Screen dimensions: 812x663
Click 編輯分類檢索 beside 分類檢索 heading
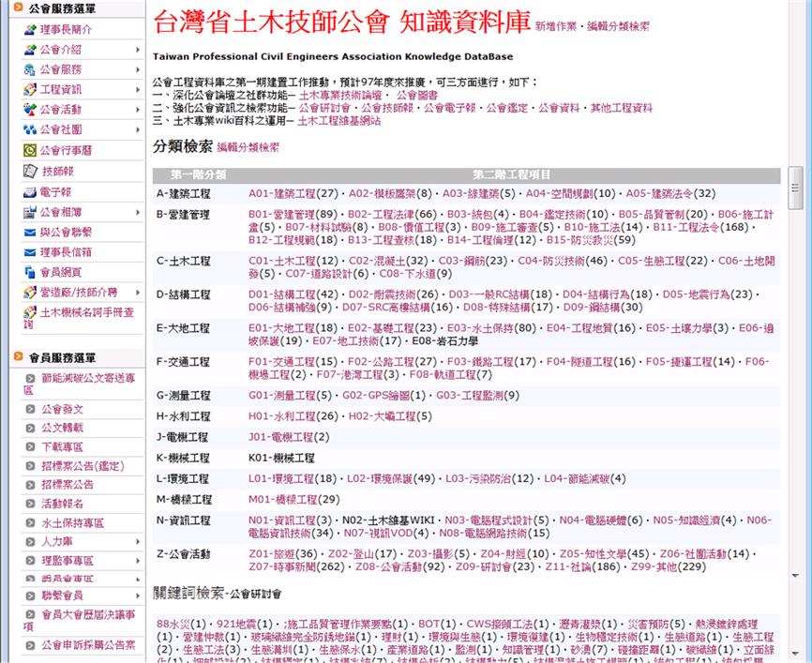click(248, 147)
